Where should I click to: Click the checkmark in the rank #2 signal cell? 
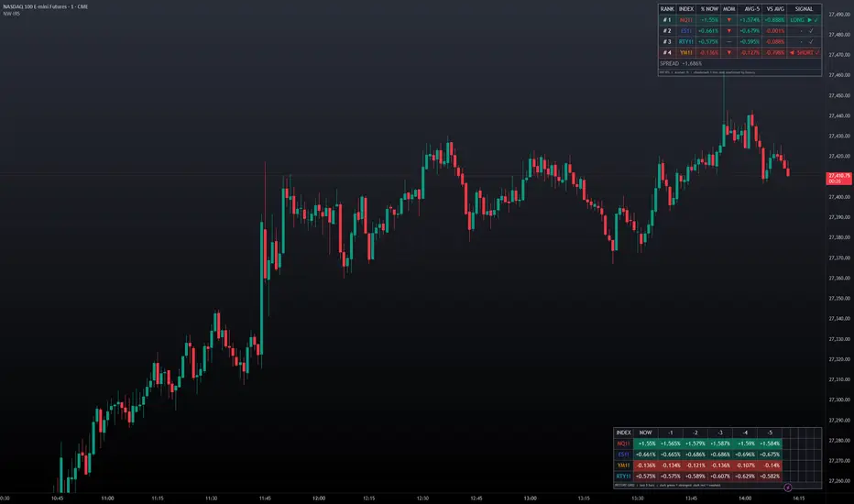(811, 31)
